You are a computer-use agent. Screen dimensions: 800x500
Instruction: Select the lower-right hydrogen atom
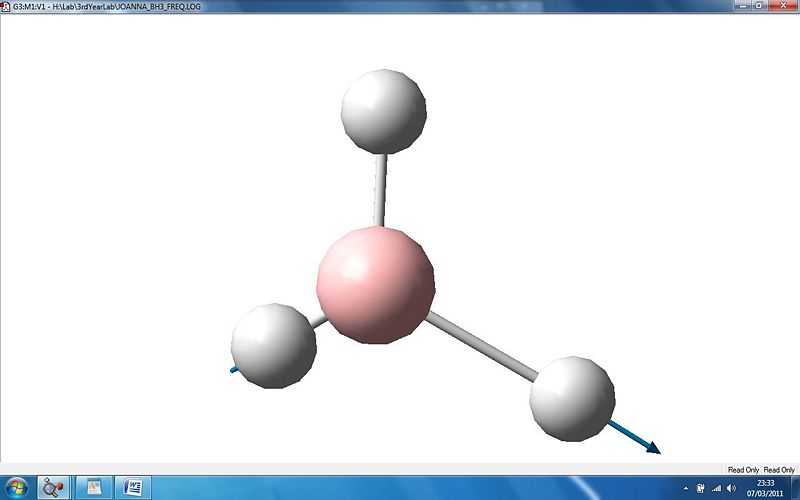point(572,398)
